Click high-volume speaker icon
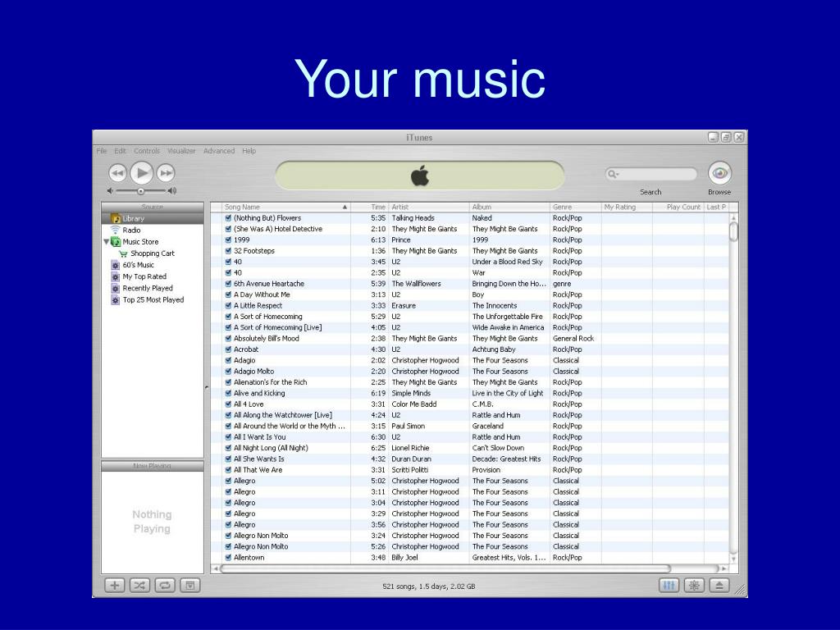The width and height of the screenshot is (840, 630). [172, 190]
